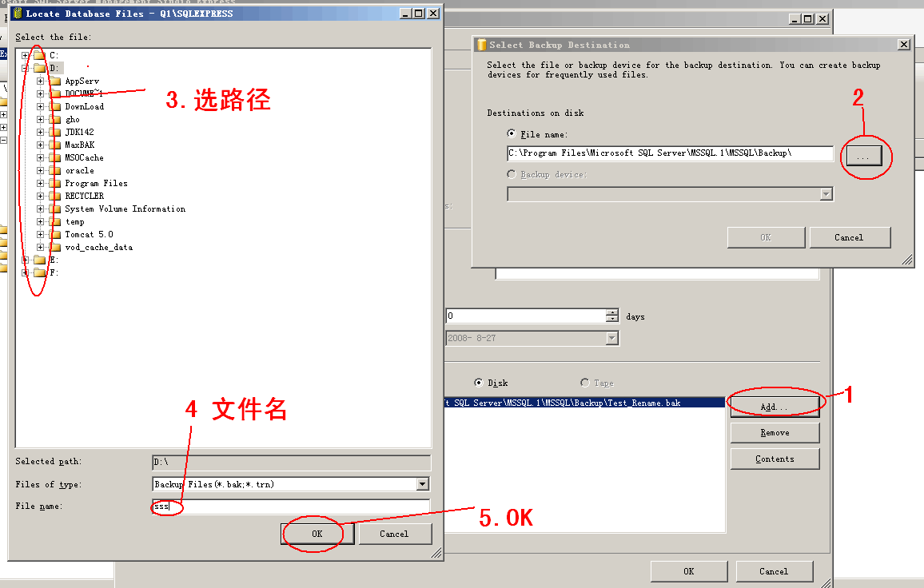Click the Tomcat 5.0 folder icon

coord(55,235)
